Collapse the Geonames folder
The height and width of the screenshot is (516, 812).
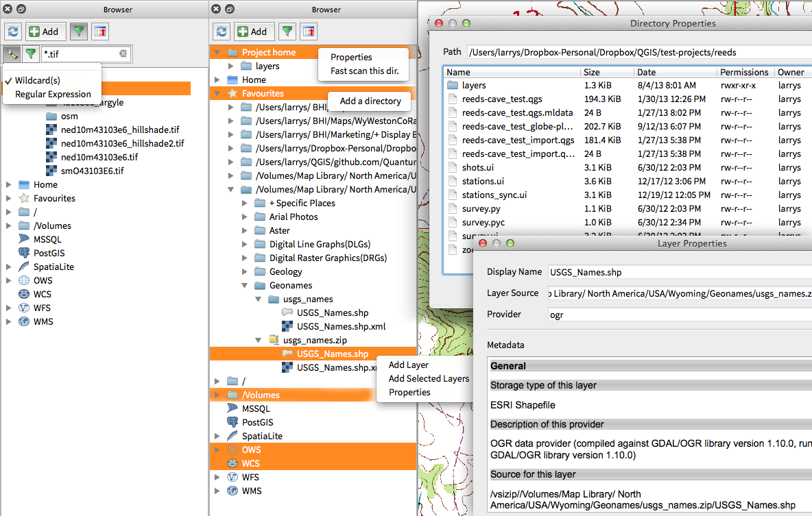coord(245,286)
